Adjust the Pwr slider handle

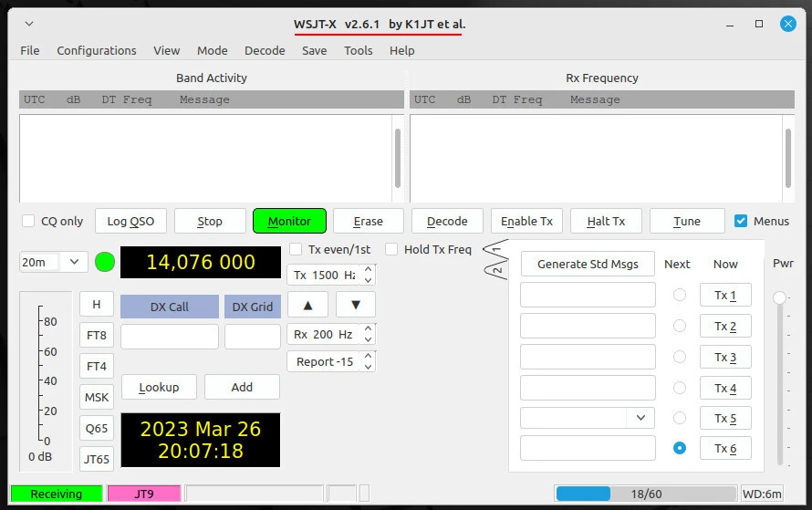pyautogui.click(x=779, y=297)
